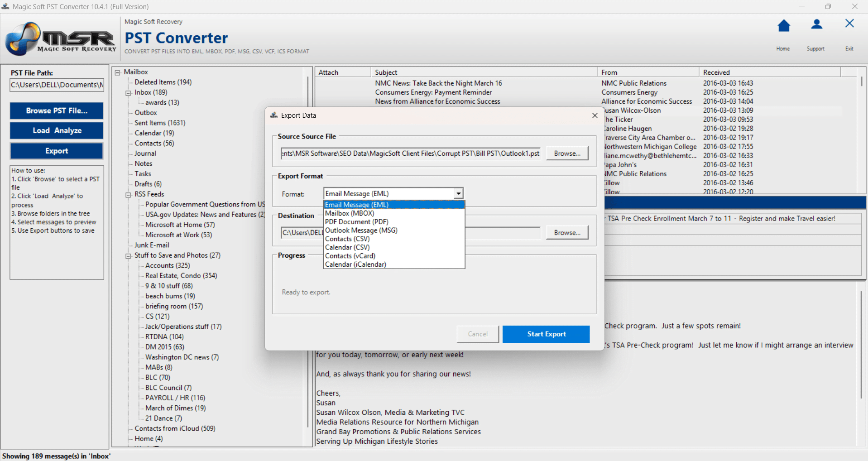Screen dimensions: 868x461
Task: Choose Email Message (EML) from the list
Action: (394, 205)
